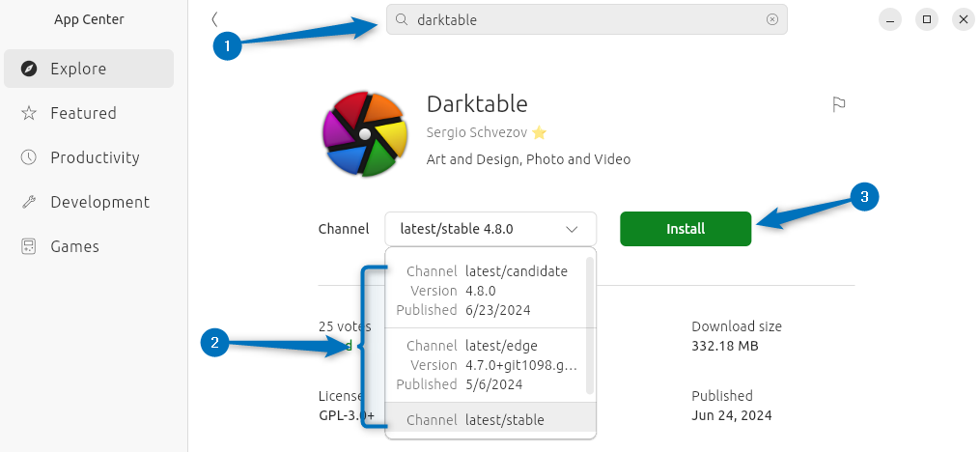Click the Games console icon

29,246
